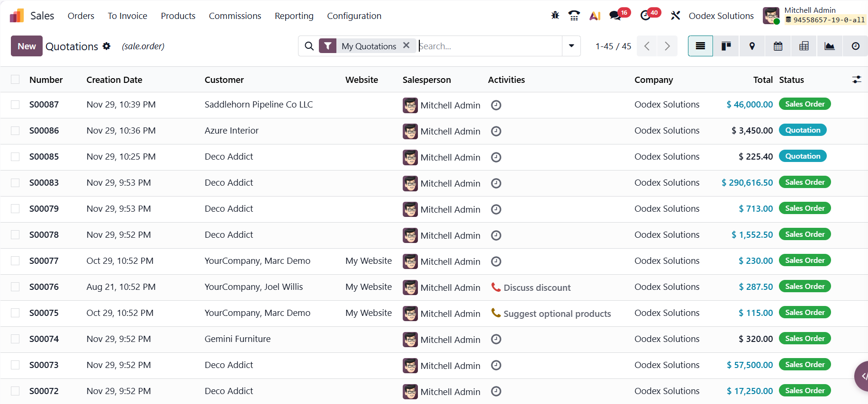Screen dimensions: 868x404
Task: Expand the search filter options dropdown
Action: 571,46
